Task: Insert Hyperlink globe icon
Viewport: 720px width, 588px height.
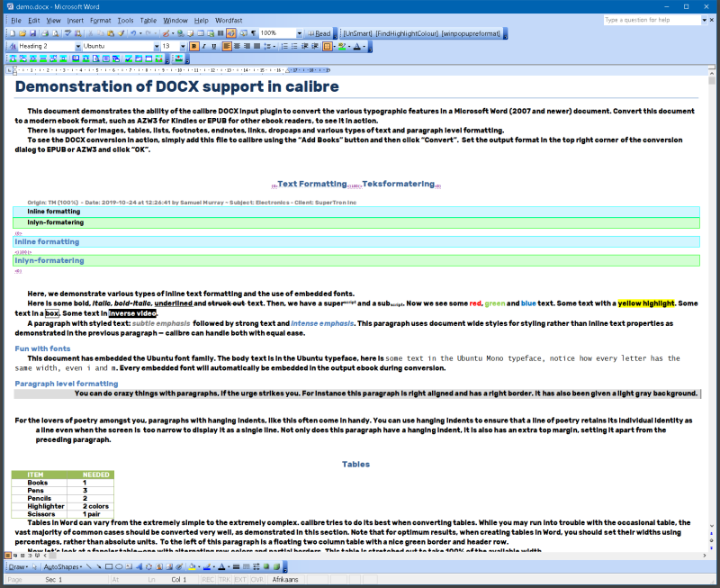Action: [x=181, y=33]
